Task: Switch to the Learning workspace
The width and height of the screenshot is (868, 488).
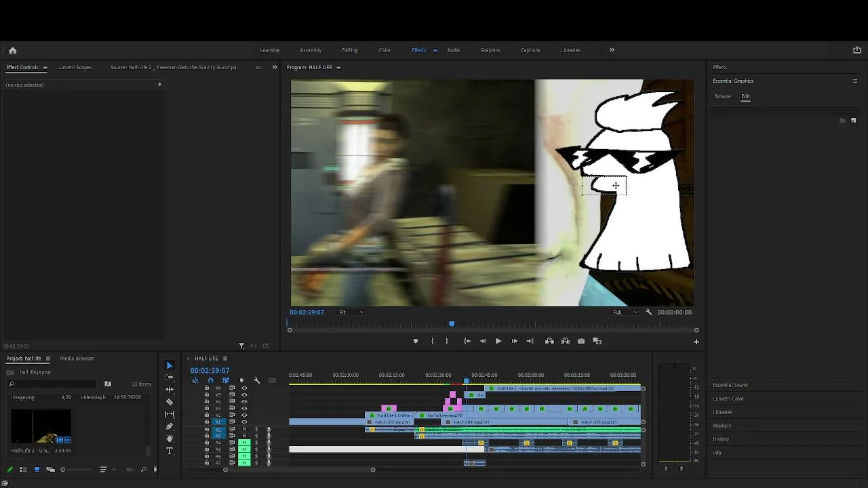Action: 270,50
